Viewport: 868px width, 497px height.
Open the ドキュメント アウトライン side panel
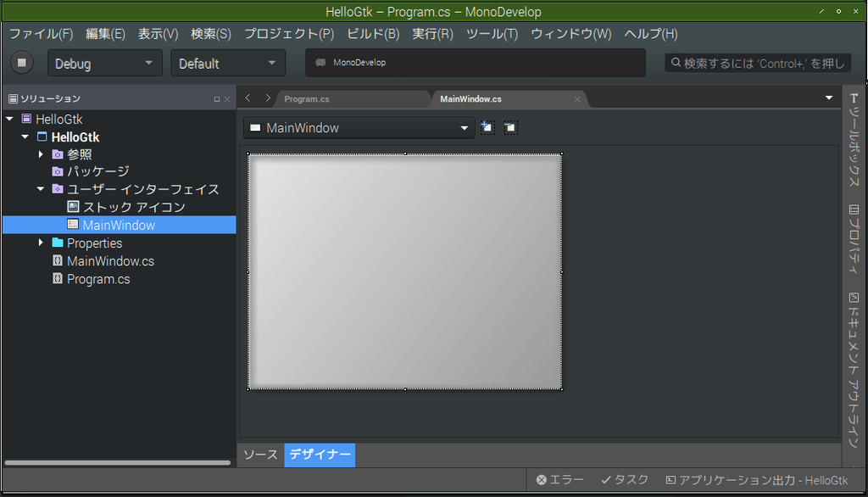pyautogui.click(x=854, y=370)
